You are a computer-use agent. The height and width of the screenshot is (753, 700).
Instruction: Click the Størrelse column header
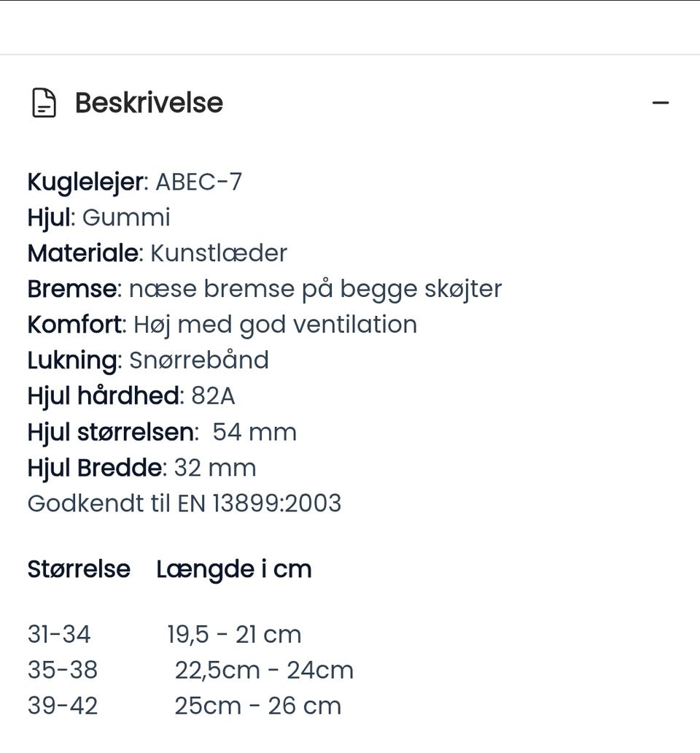click(79, 569)
